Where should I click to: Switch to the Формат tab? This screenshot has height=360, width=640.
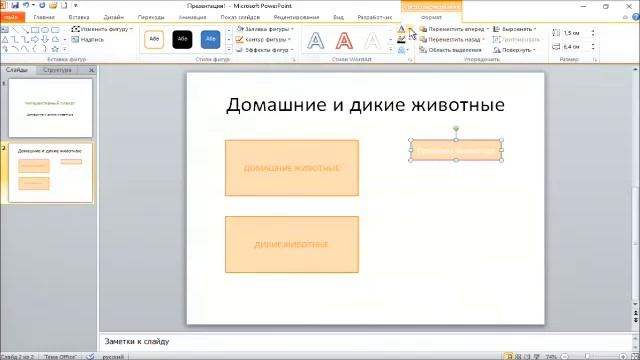pos(431,17)
